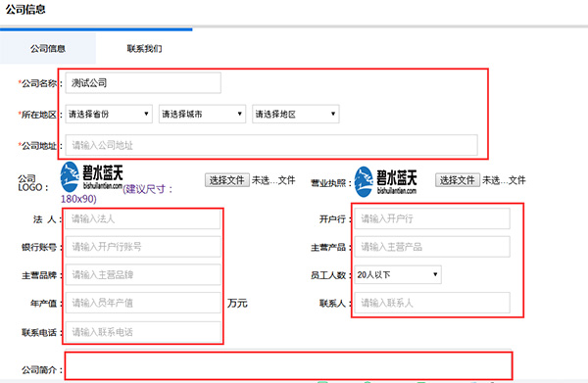This screenshot has height=383, width=588.
Task: Click the 请输入联系电话 phone field
Action: [143, 332]
